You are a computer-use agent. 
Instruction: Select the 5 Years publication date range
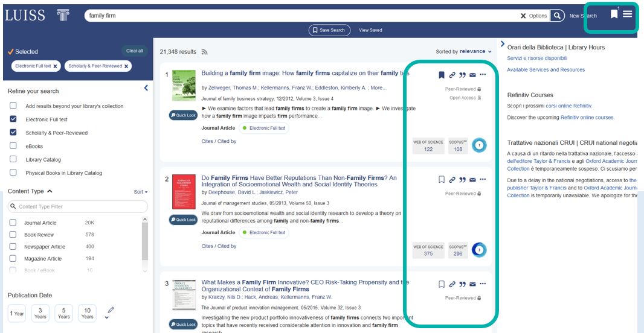(x=63, y=313)
